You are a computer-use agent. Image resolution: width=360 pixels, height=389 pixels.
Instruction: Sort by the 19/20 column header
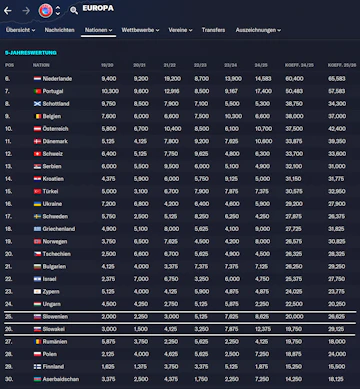point(107,65)
